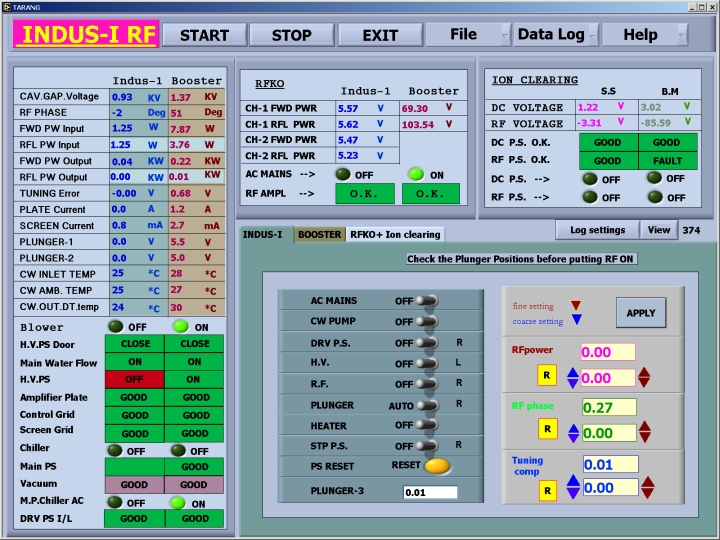
Task: Toggle the CW PUMP switch
Action: coord(427,322)
